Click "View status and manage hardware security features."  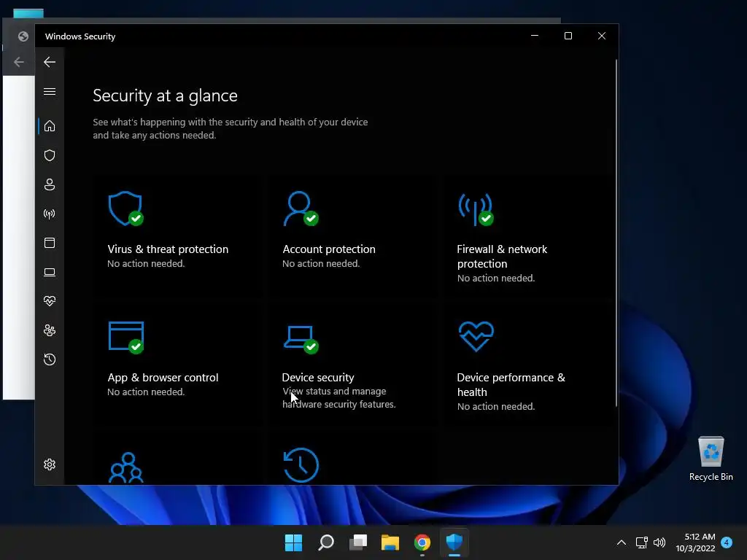click(338, 397)
